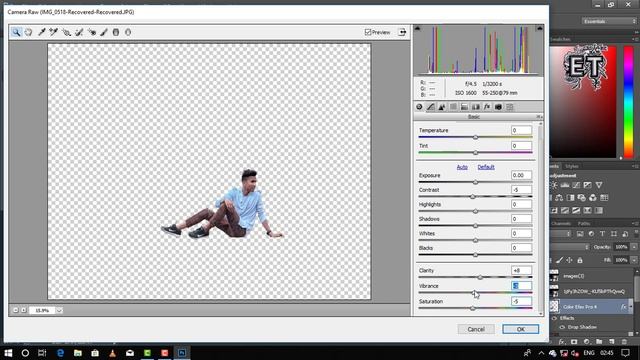Screen dimensions: 640x360
Task: Focus the Blacks value field
Action: point(521,248)
